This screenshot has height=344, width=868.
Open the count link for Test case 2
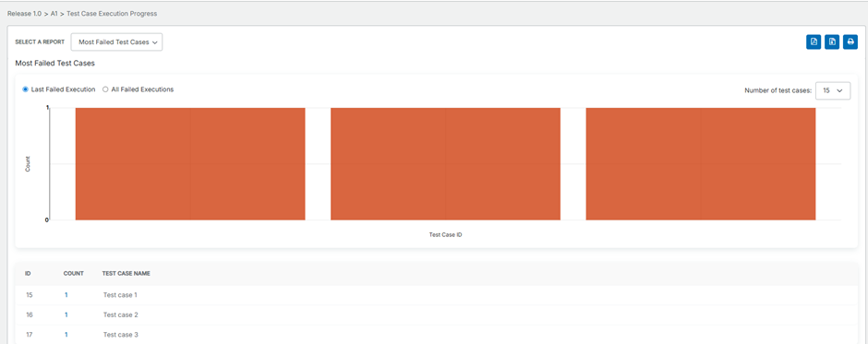(x=66, y=314)
